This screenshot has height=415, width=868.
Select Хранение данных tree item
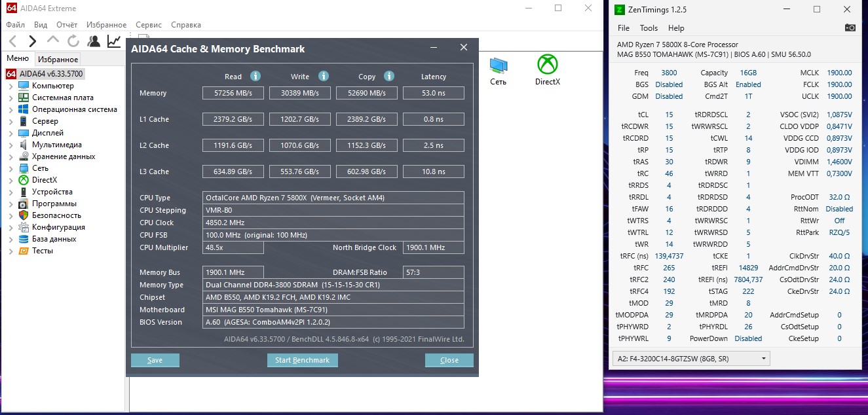tap(63, 156)
